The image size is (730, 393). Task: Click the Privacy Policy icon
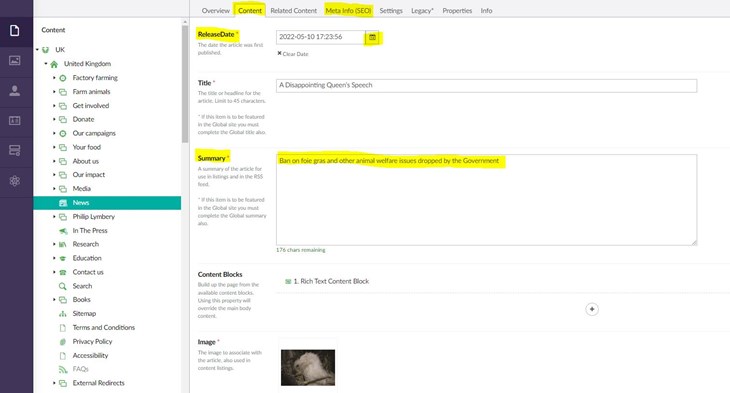(x=62, y=342)
